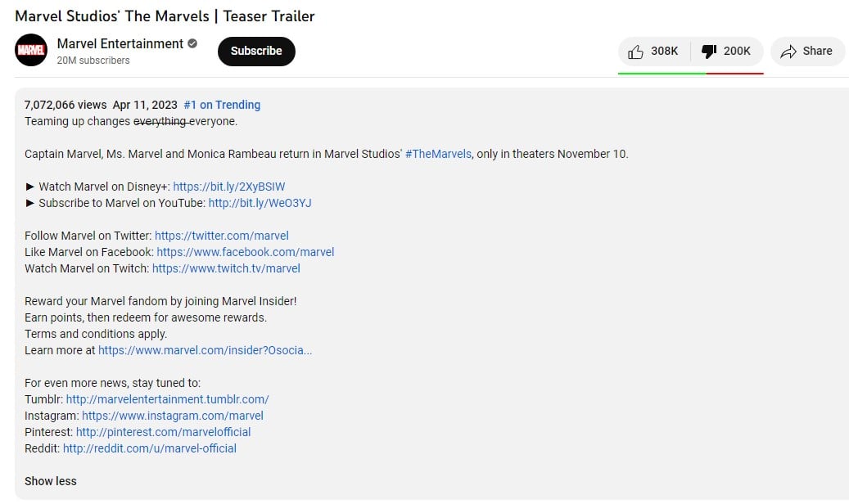Click the video title The Marvels Teaser Trailer

pos(165,16)
